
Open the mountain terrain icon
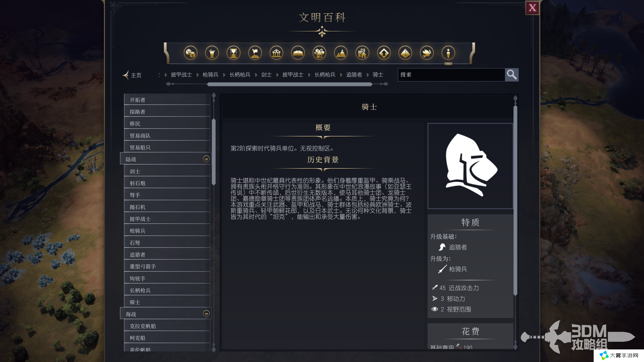[x=341, y=53]
